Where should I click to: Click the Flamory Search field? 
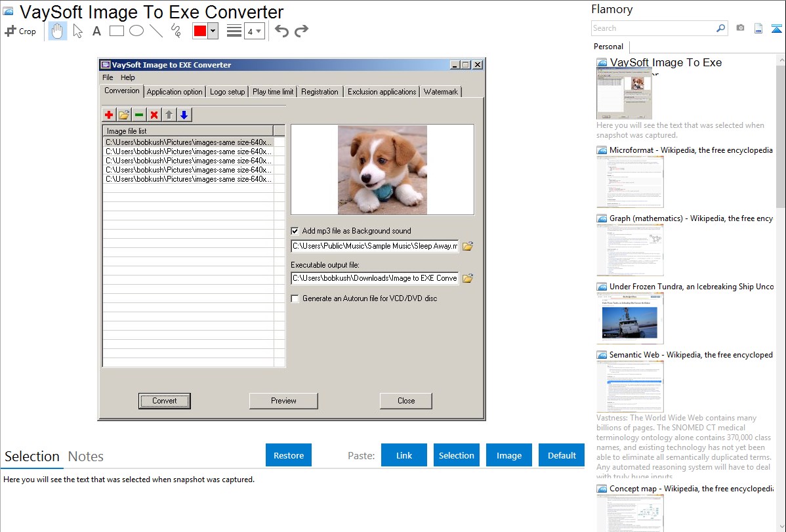[653, 28]
